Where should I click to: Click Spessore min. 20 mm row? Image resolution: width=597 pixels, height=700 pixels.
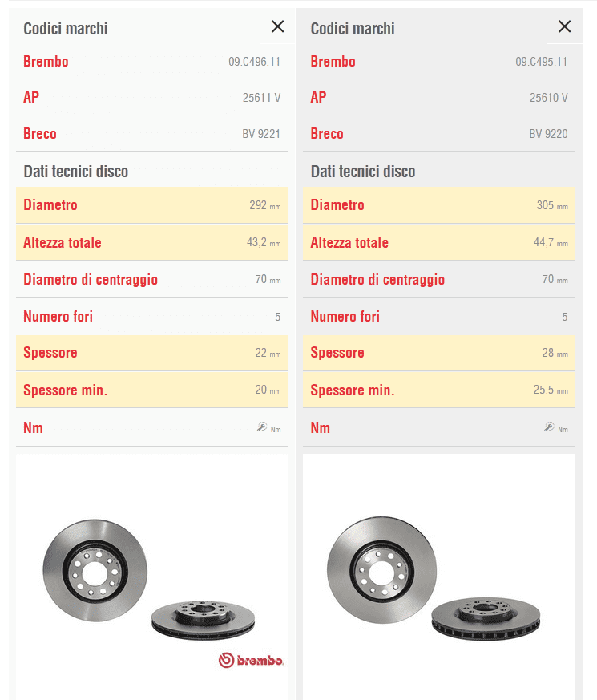tap(151, 390)
